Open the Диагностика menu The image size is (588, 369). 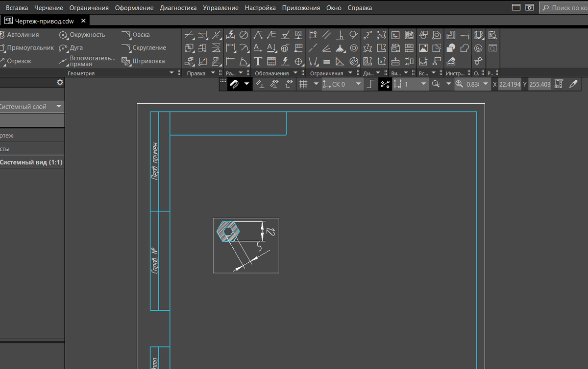click(x=178, y=8)
